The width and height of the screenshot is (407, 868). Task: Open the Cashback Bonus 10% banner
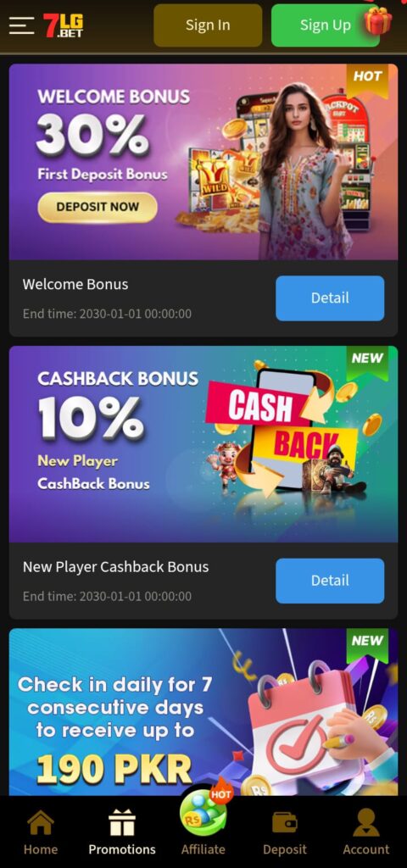pyautogui.click(x=203, y=444)
